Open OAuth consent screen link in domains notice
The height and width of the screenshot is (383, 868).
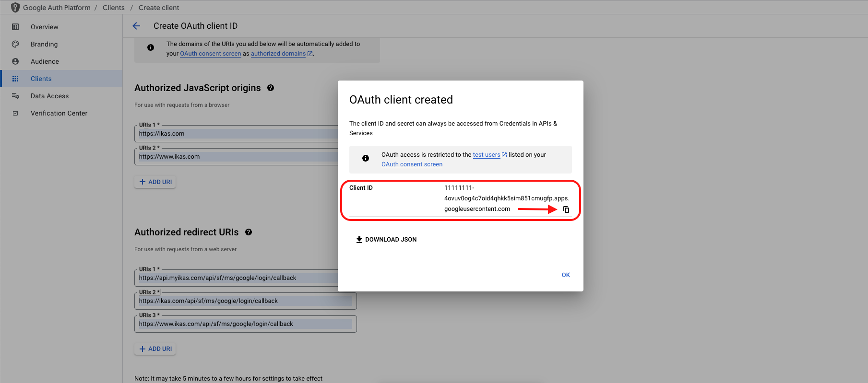pos(211,54)
